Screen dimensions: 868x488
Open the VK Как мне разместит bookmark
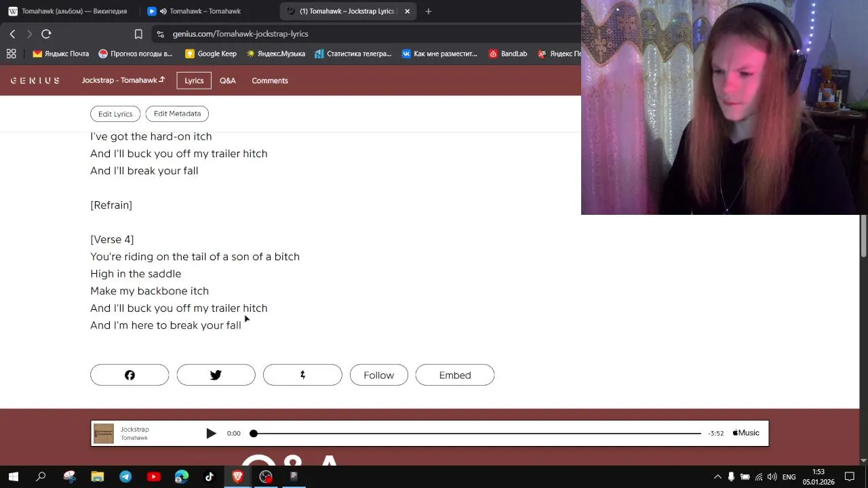[x=439, y=54]
